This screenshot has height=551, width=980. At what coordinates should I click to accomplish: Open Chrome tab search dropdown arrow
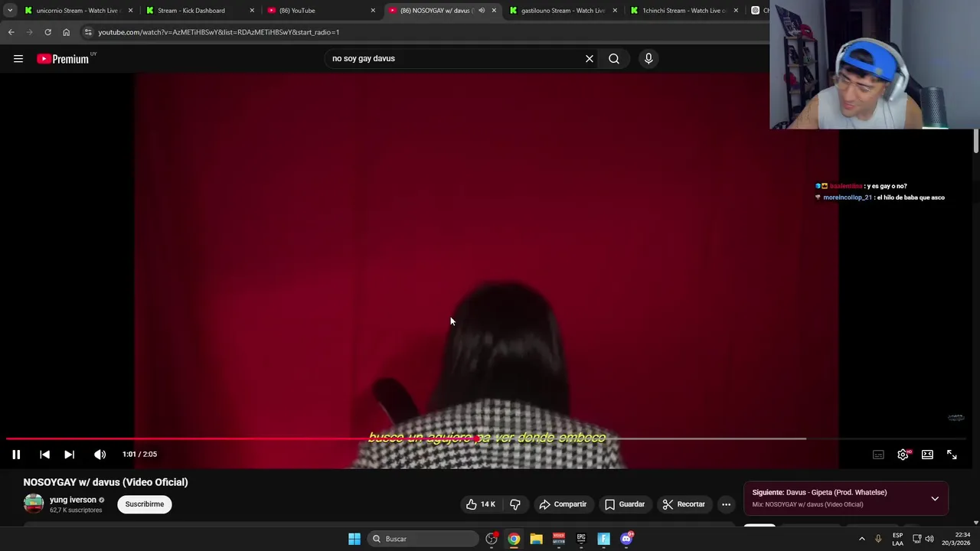10,11
